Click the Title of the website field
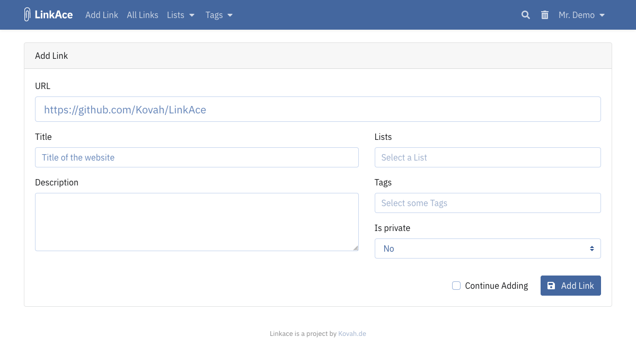Screen dimensions: 636x364 197,157
